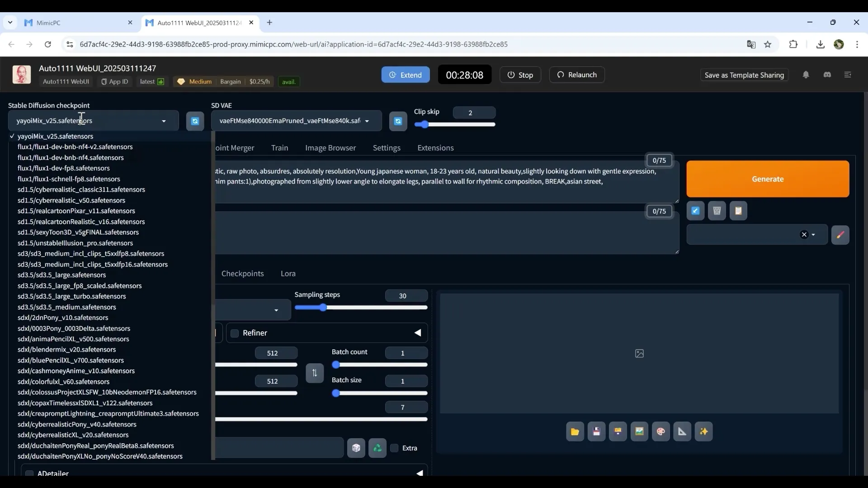868x488 pixels.
Task: Expand the ADetailer section arrow
Action: click(x=420, y=473)
